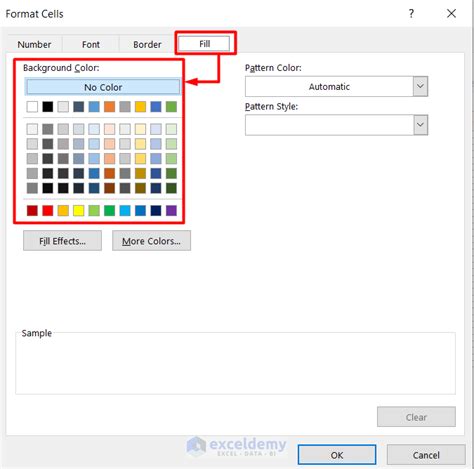474x469 pixels.
Task: Select bright red standard color swatch
Action: 48,210
